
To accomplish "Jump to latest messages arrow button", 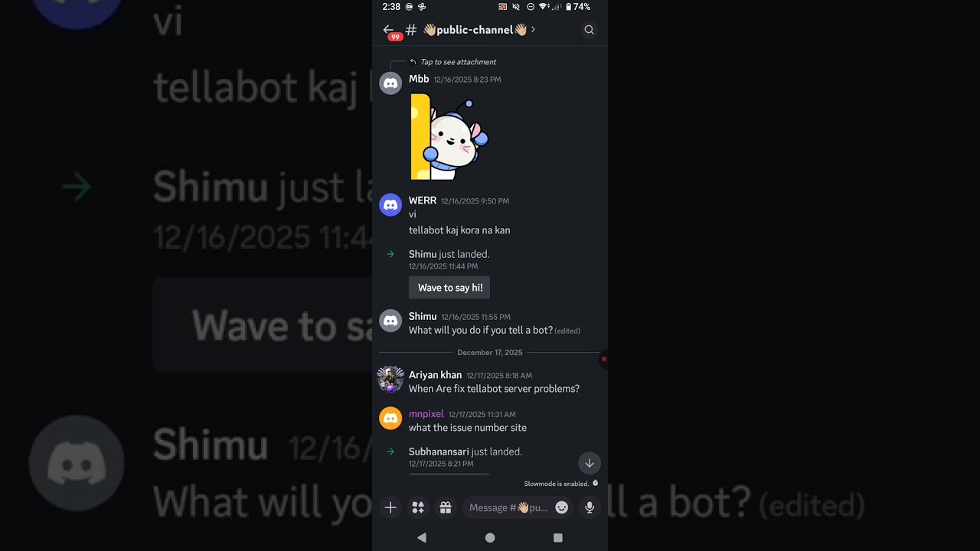I will click(590, 463).
